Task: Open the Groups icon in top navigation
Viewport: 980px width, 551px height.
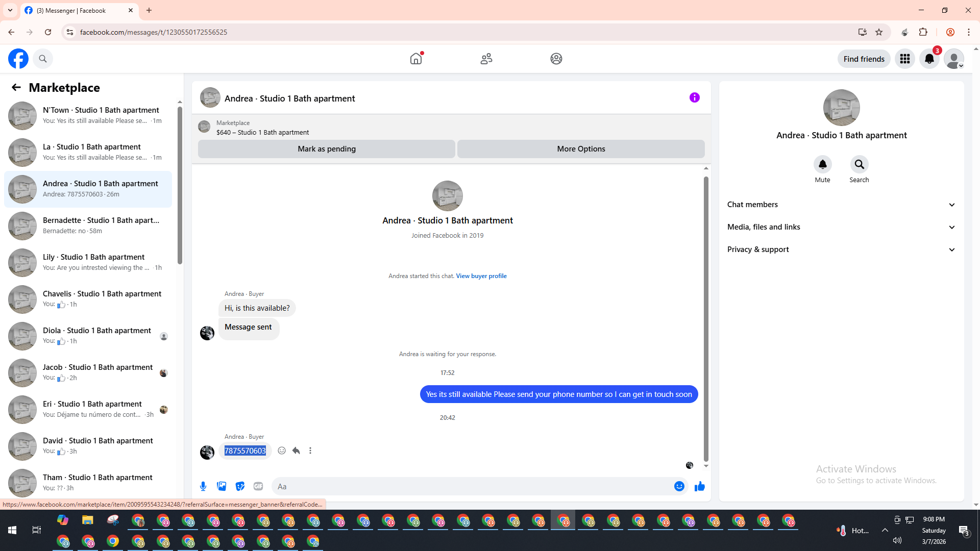Action: coord(556,59)
